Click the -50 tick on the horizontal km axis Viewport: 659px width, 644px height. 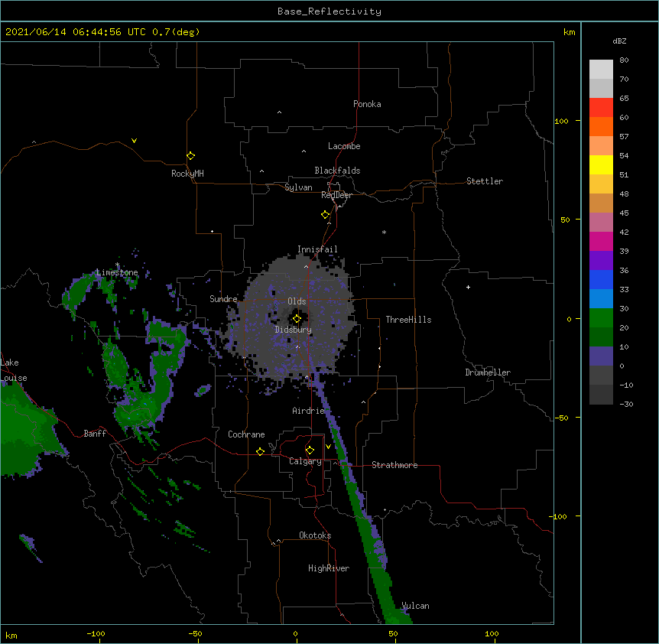click(x=195, y=633)
